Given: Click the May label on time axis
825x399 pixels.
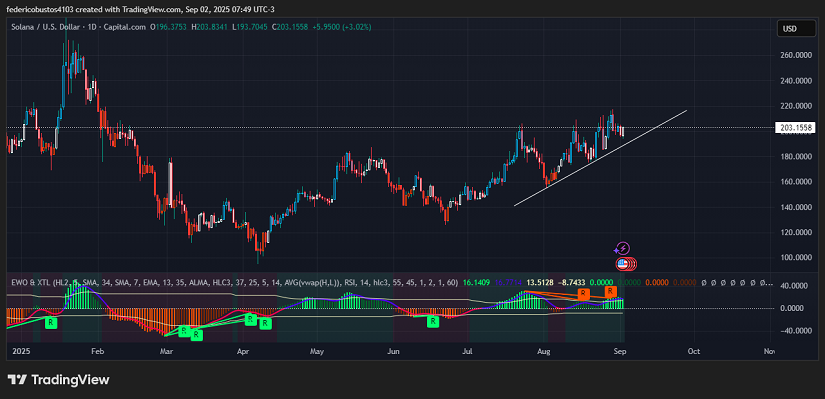Looking at the screenshot, I should tap(317, 351).
